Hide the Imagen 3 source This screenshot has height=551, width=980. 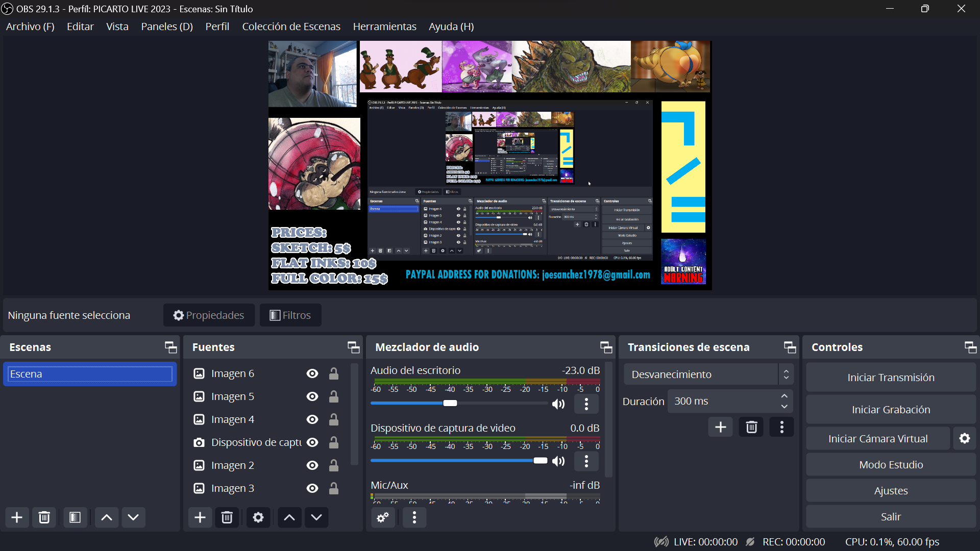click(x=312, y=488)
